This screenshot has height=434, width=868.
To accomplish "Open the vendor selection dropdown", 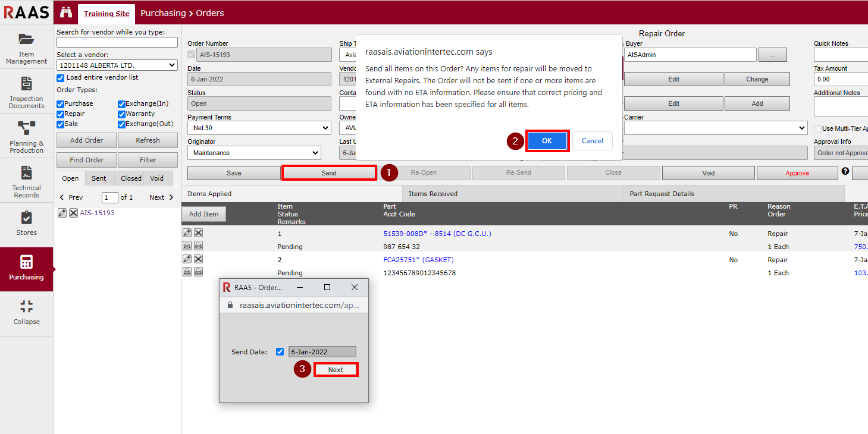I will click(117, 65).
